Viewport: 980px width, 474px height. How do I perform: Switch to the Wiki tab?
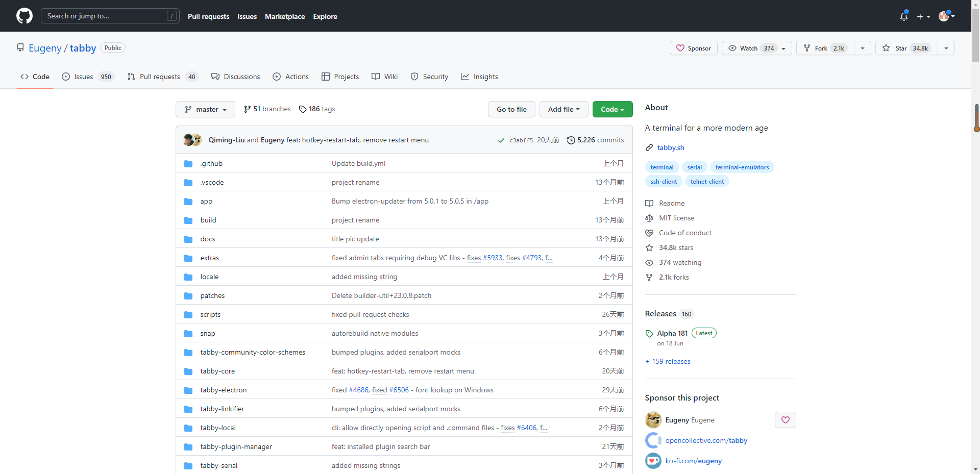[x=385, y=77]
